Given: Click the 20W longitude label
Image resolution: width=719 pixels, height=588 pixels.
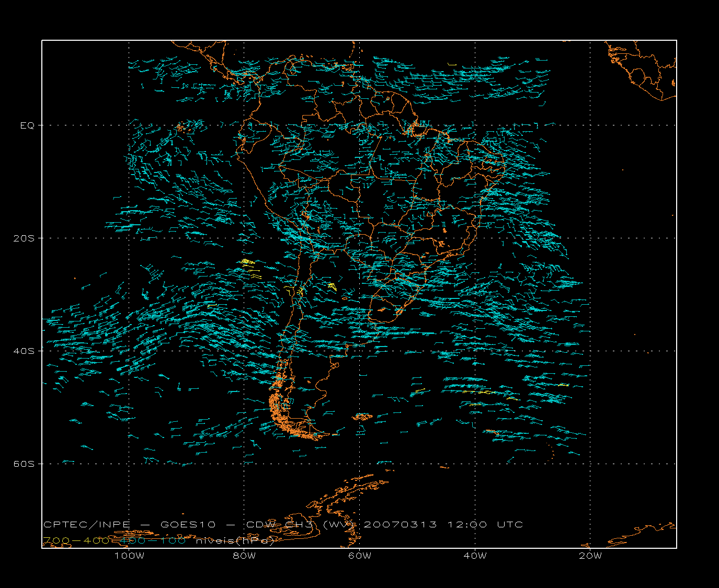Looking at the screenshot, I should tap(590, 556).
